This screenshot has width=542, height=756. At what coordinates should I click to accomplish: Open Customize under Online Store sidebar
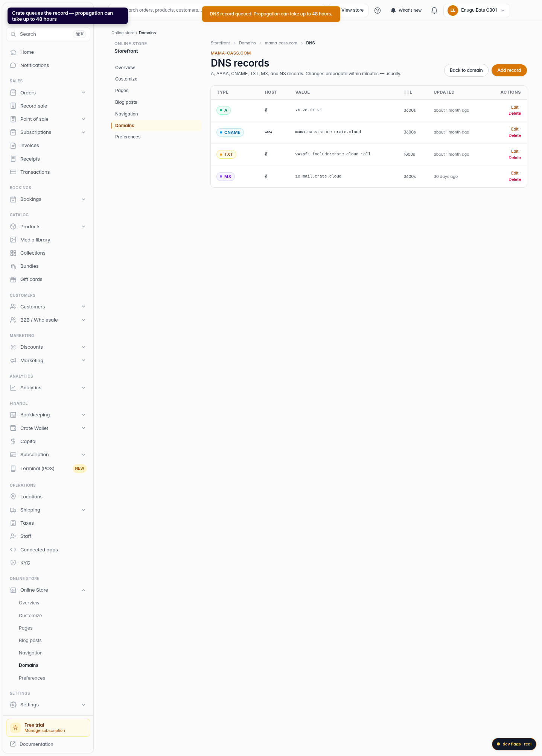click(30, 616)
